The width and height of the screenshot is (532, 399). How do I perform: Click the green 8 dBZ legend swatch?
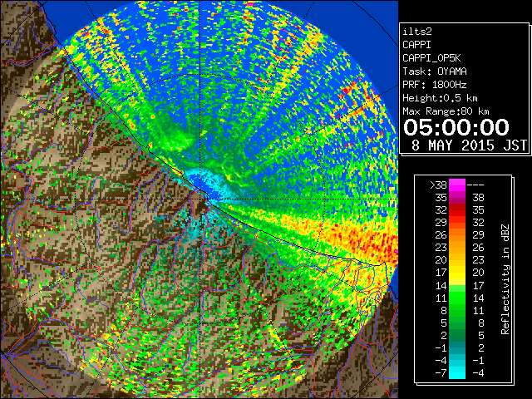(457, 310)
